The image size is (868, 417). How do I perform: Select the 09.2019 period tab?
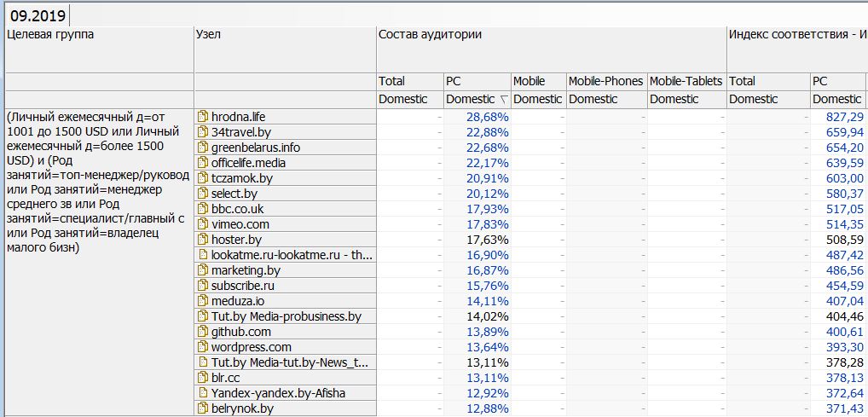click(x=38, y=14)
